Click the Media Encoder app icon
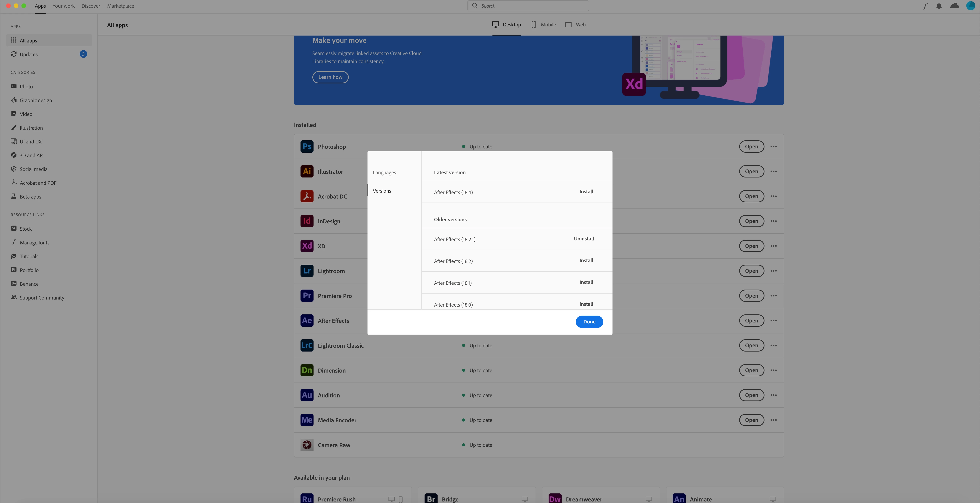This screenshot has width=980, height=503. pos(307,420)
